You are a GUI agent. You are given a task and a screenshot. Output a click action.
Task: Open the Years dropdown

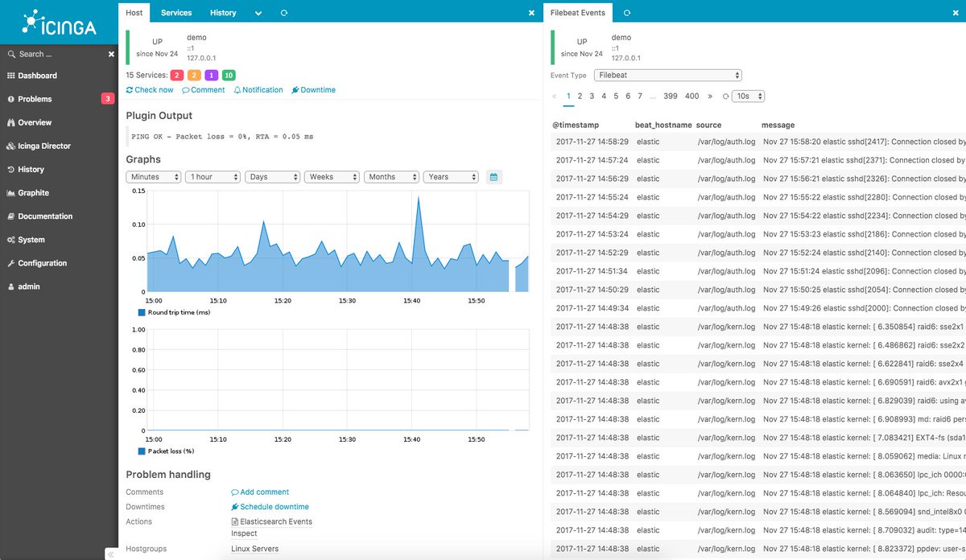(x=451, y=177)
